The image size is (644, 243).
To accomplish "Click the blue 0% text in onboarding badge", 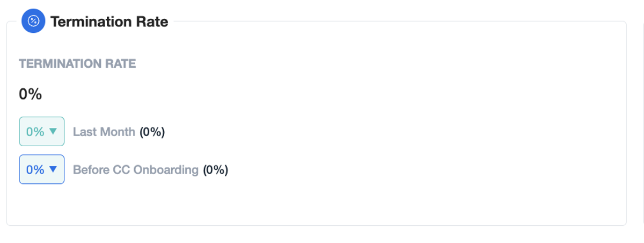I will tap(35, 170).
